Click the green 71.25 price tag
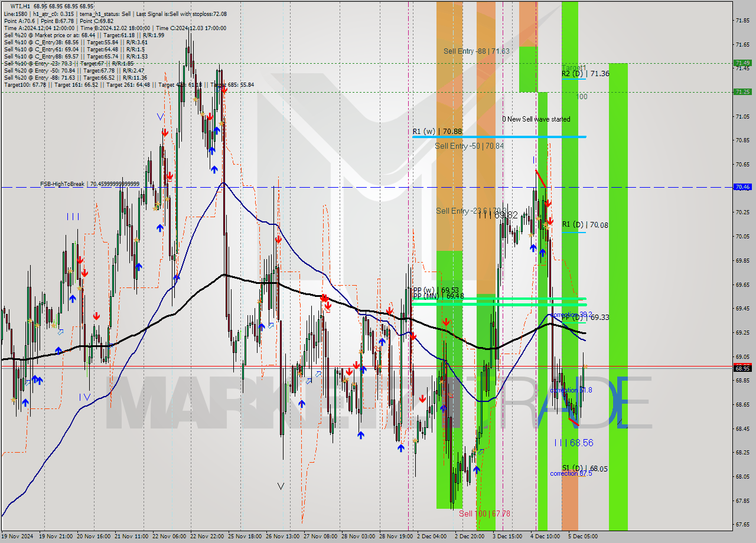 (x=742, y=92)
